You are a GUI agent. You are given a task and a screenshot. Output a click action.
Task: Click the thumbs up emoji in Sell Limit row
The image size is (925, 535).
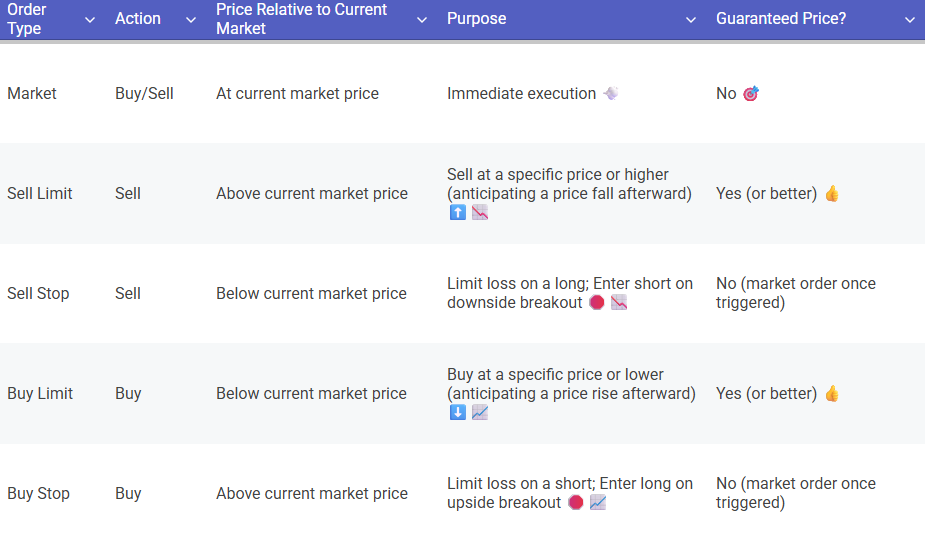831,194
